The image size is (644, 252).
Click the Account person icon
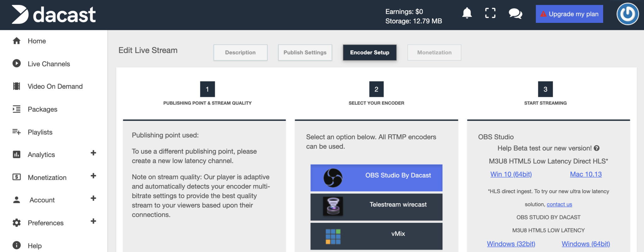pyautogui.click(x=17, y=200)
